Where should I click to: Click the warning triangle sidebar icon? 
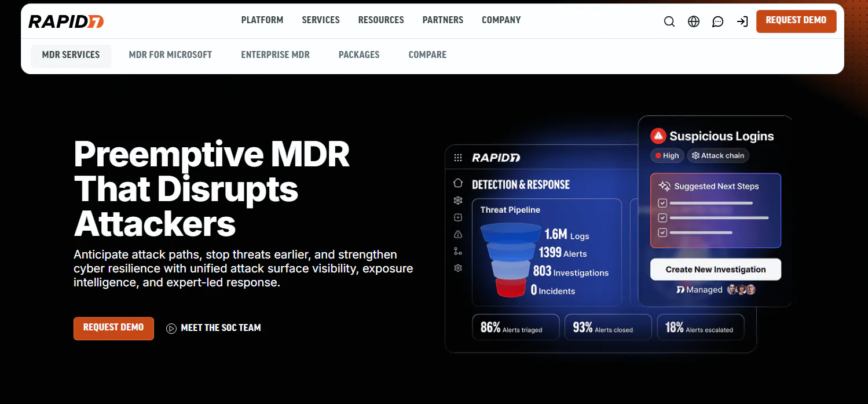coord(458,234)
